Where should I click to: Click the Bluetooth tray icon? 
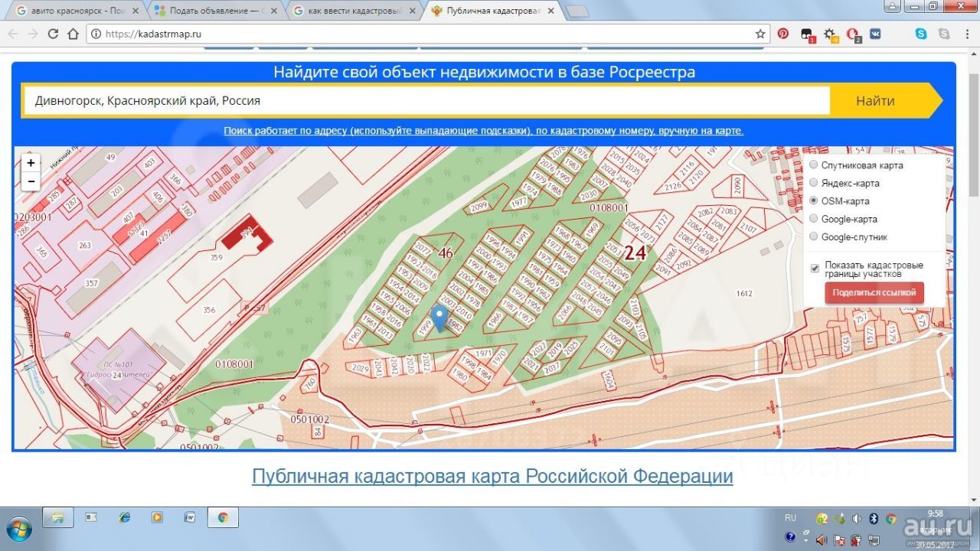pos(874,518)
